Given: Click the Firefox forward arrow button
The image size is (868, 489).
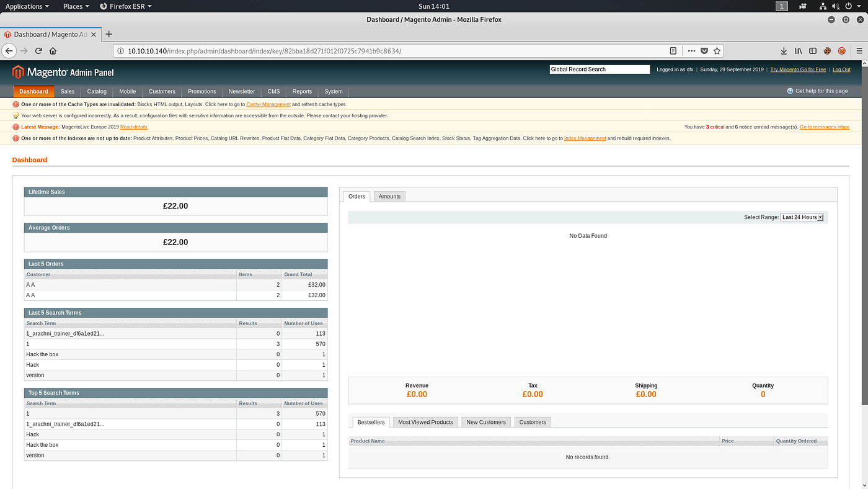Looking at the screenshot, I should point(24,51).
